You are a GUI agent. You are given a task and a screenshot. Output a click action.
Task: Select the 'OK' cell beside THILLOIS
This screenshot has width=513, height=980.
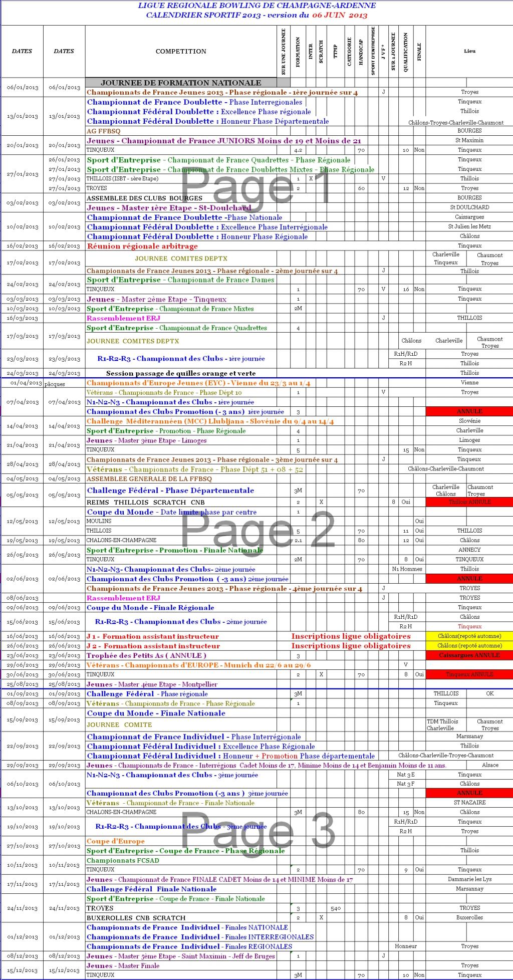pos(489,693)
